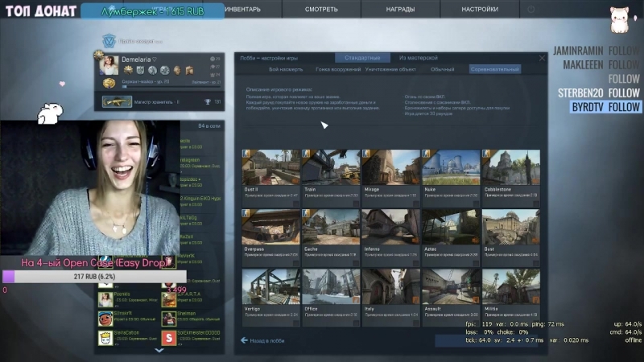Select the Гонка вооружений game mode
The width and height of the screenshot is (644, 362).
338,69
